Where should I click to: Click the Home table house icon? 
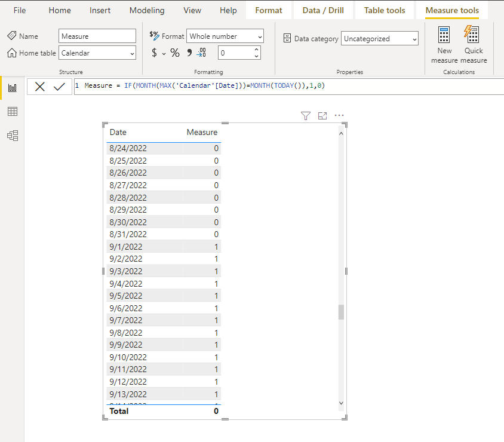click(x=12, y=53)
